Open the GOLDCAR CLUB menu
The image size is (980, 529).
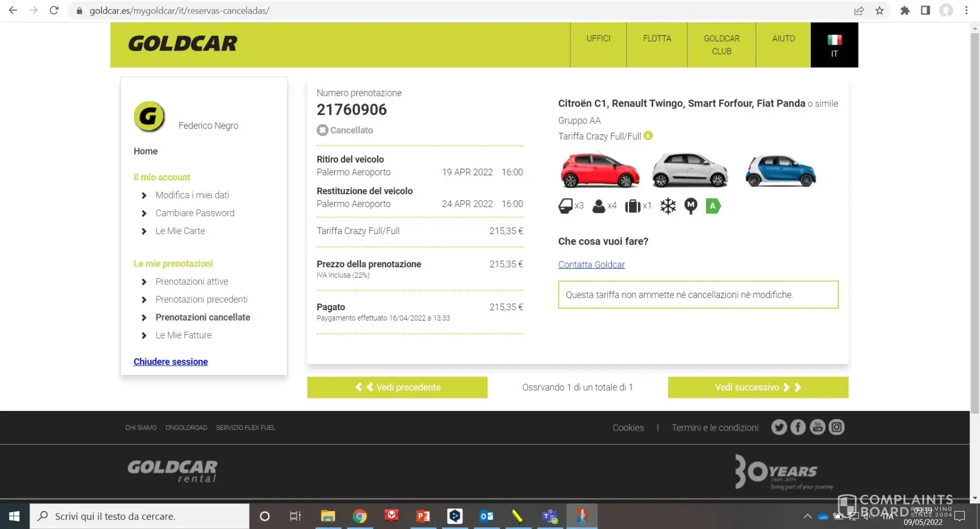tap(721, 45)
